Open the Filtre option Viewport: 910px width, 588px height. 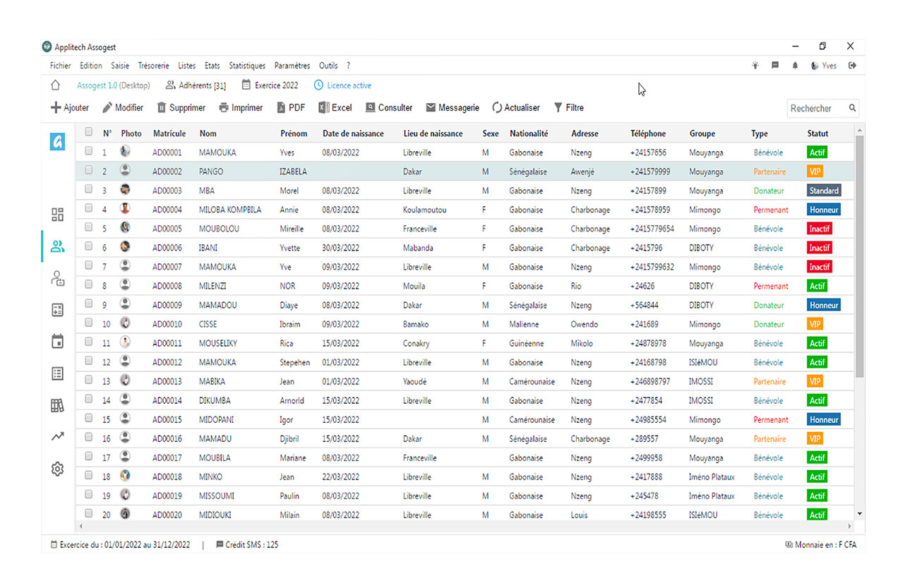tap(569, 108)
